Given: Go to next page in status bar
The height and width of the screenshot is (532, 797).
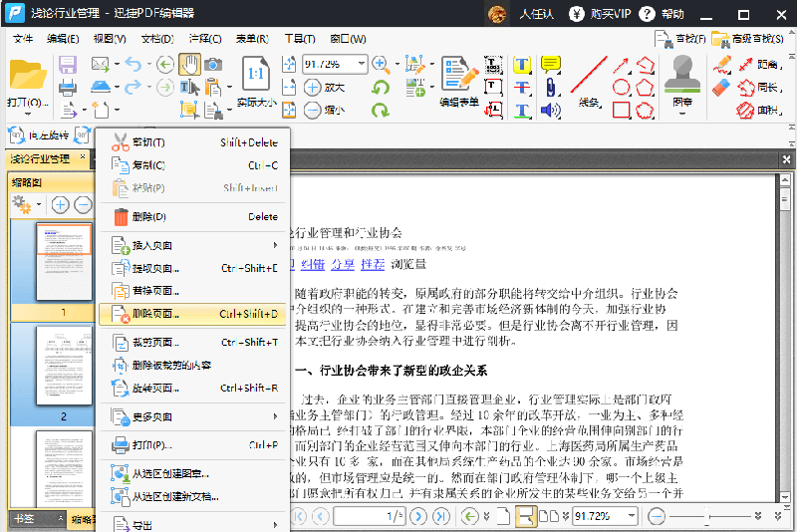Looking at the screenshot, I should (418, 516).
